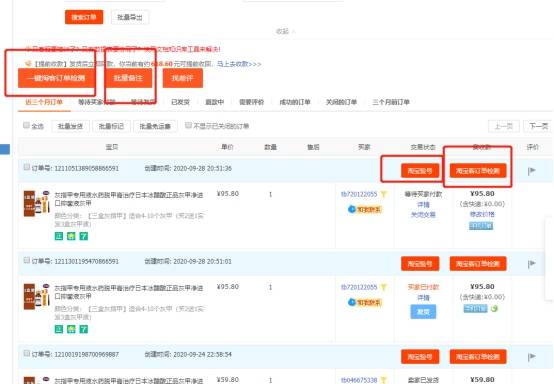Click the flag icon on order 20:51:01
Viewport: 554px width, 384px height.
[531, 264]
